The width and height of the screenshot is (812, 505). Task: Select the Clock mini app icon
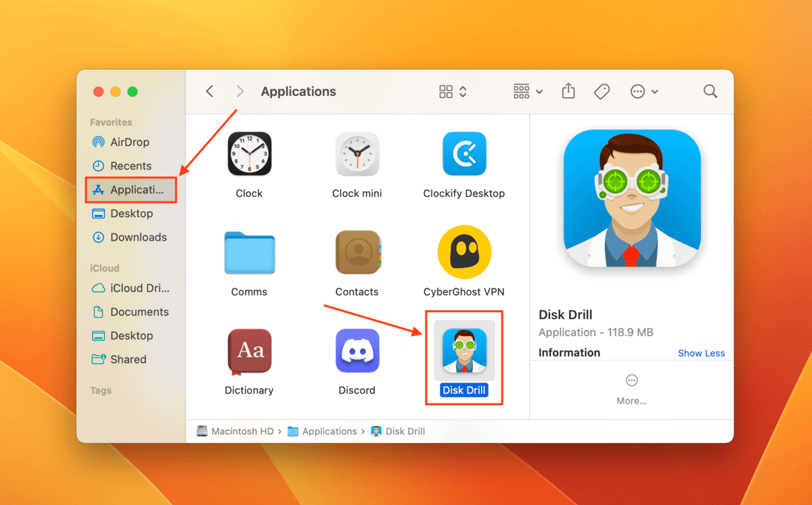357,155
